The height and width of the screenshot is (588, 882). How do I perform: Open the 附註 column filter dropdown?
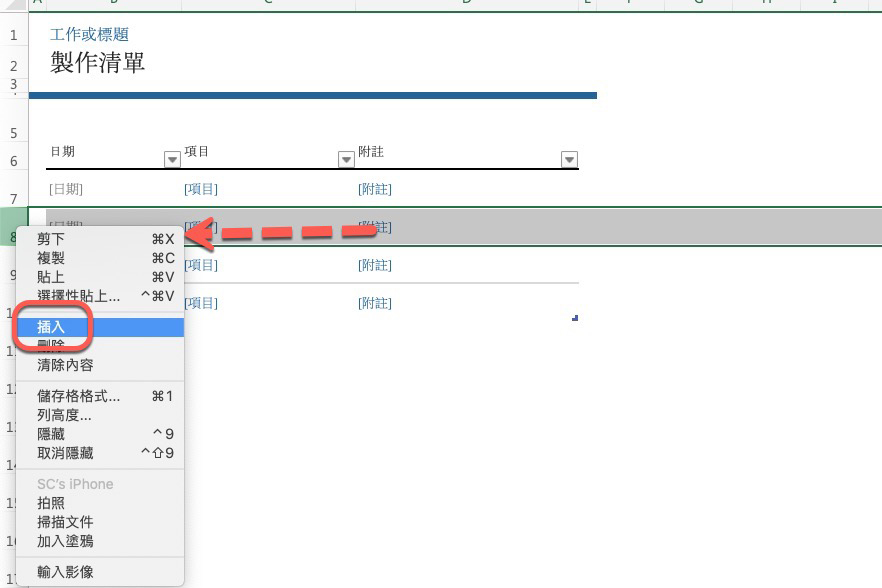click(x=569, y=159)
